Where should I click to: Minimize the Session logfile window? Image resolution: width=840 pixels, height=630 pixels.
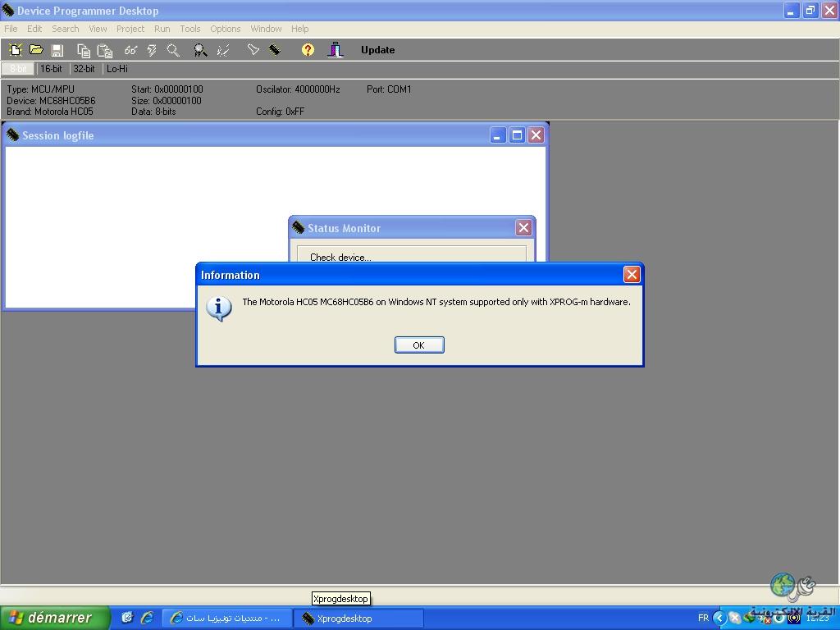tap(498, 135)
